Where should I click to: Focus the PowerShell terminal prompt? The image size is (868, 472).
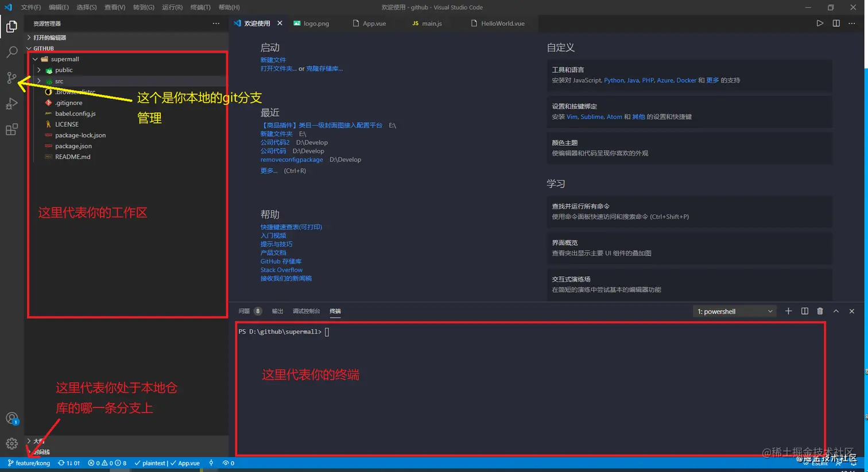(327, 332)
